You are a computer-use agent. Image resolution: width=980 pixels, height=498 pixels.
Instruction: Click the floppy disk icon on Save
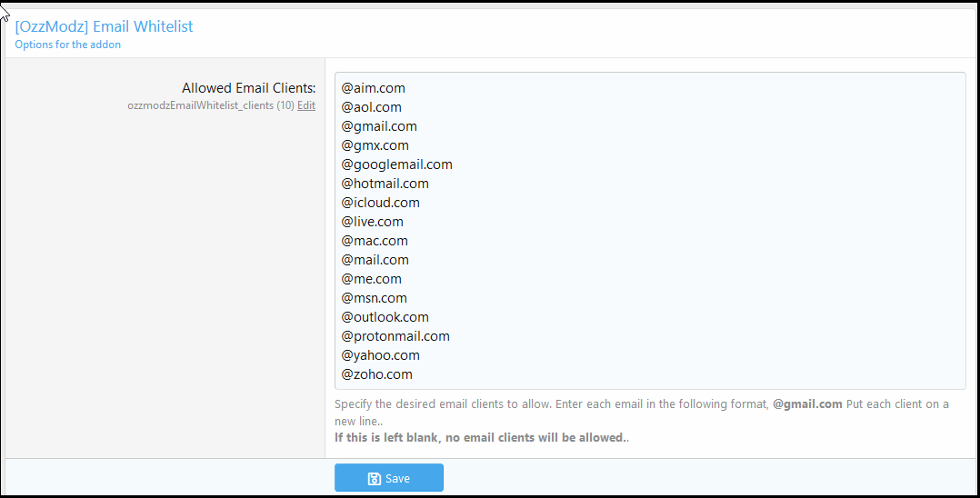[x=374, y=479]
